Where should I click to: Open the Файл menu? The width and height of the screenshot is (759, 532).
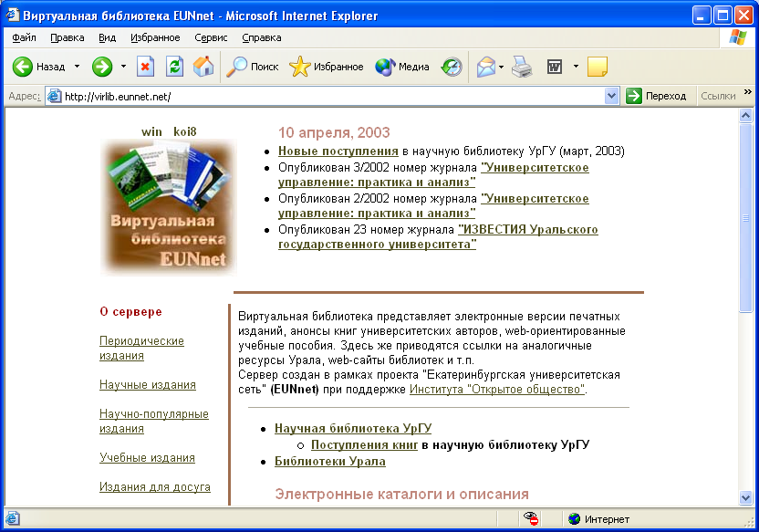25,37
